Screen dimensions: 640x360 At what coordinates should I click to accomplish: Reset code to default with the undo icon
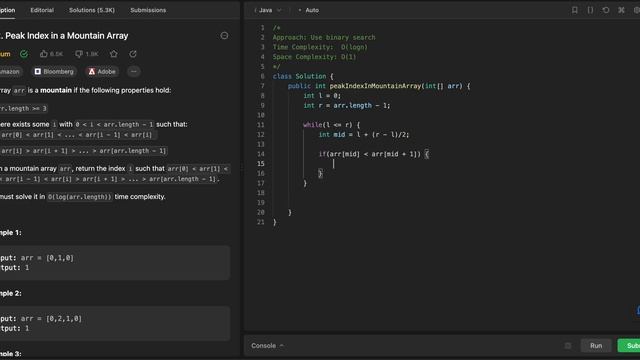606,10
